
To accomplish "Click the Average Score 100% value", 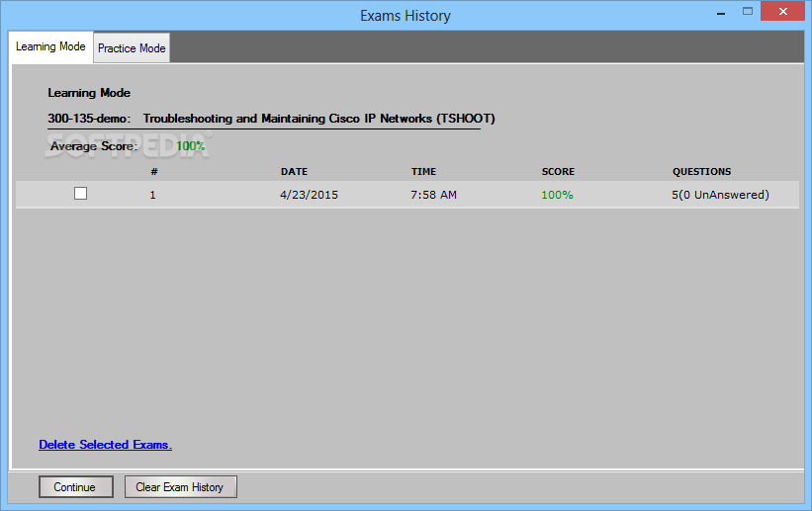I will point(191,146).
